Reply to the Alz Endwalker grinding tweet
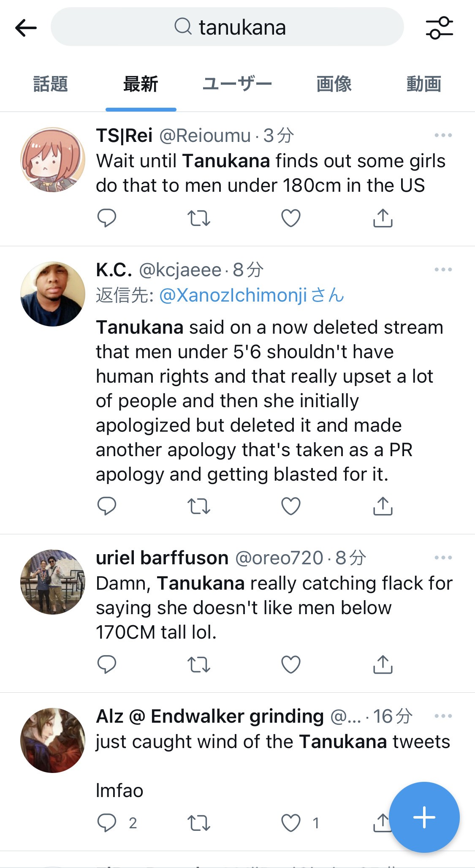This screenshot has height=868, width=475. pyautogui.click(x=106, y=823)
